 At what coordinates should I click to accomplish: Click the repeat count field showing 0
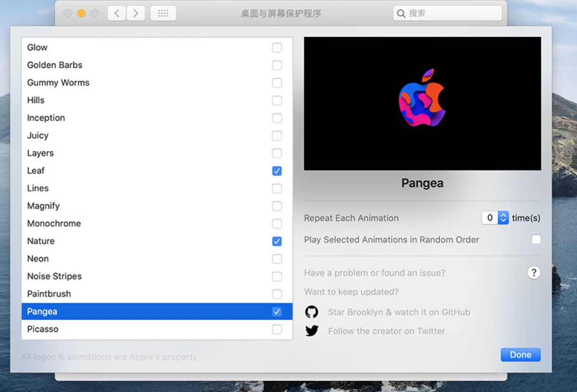(x=490, y=218)
